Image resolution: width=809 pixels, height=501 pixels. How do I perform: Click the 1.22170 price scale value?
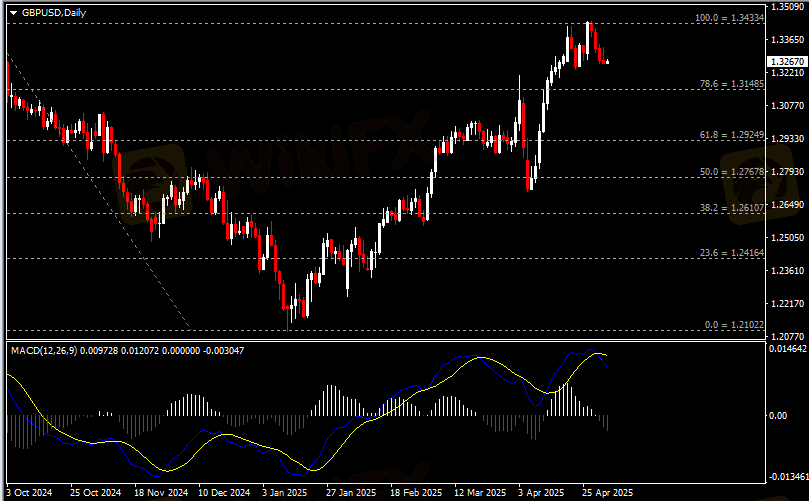click(787, 304)
